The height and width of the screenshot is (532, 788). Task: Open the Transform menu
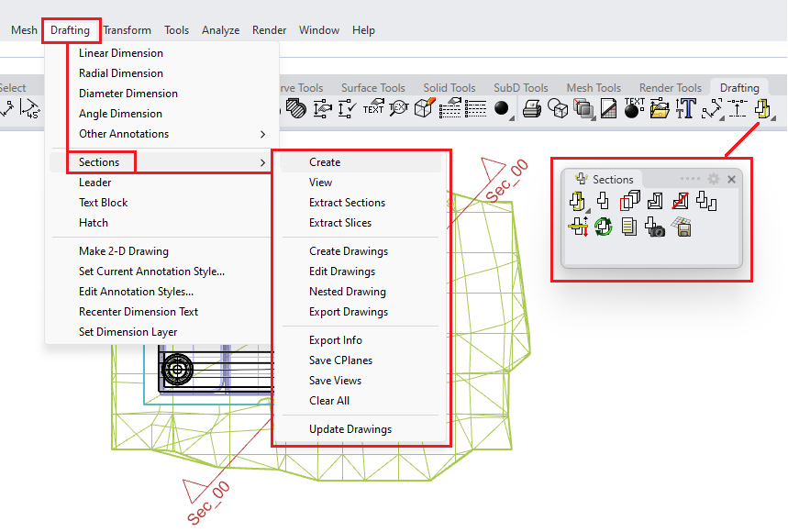pyautogui.click(x=127, y=29)
